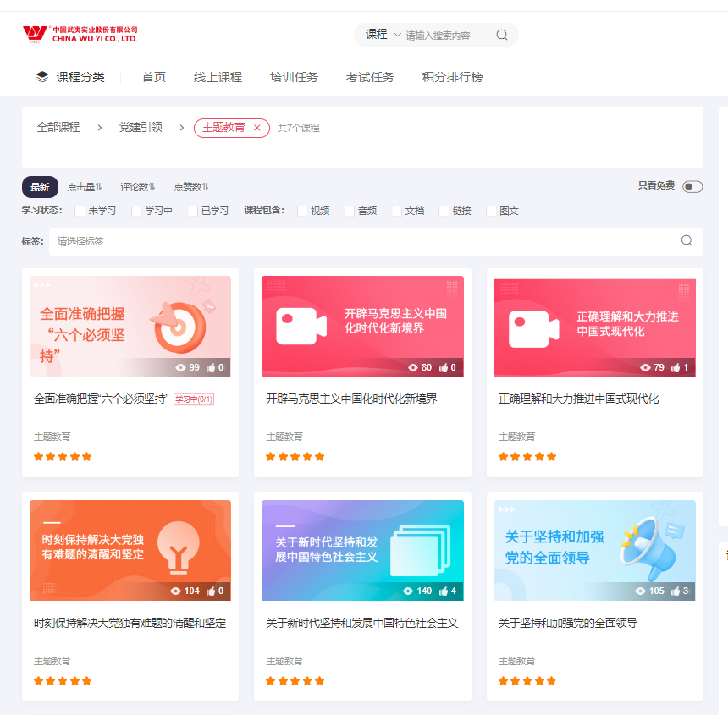Click the search magnifier icon in top bar
This screenshot has width=728, height=715.
pyautogui.click(x=502, y=35)
